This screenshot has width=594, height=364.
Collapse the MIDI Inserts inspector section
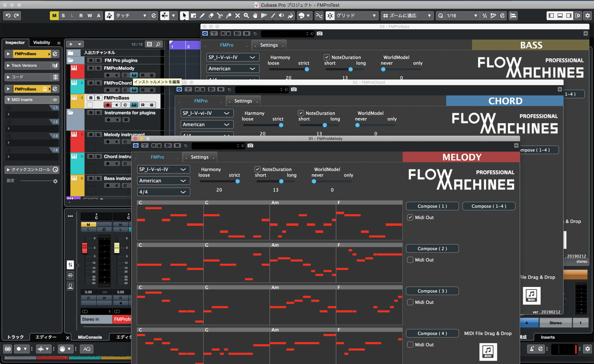pos(8,100)
